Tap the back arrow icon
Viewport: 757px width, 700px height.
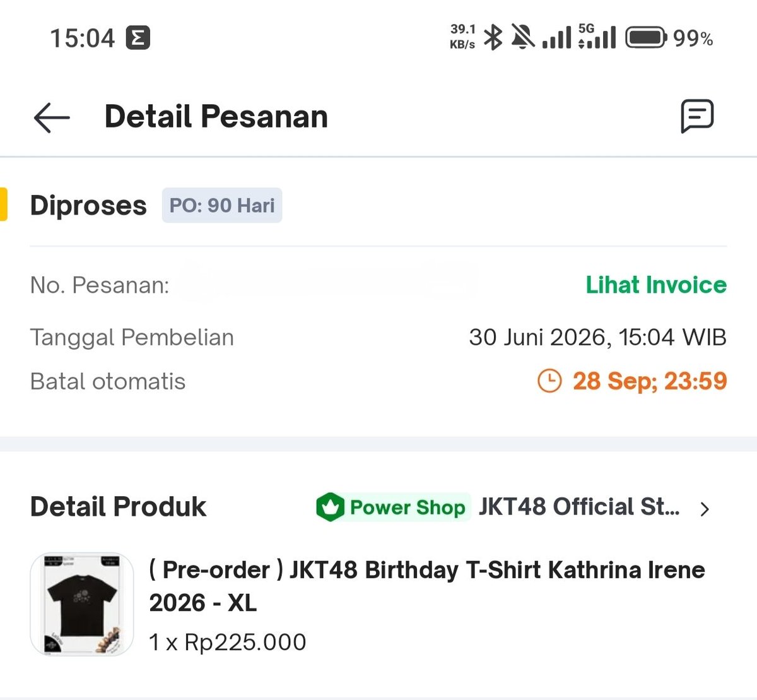pyautogui.click(x=51, y=117)
